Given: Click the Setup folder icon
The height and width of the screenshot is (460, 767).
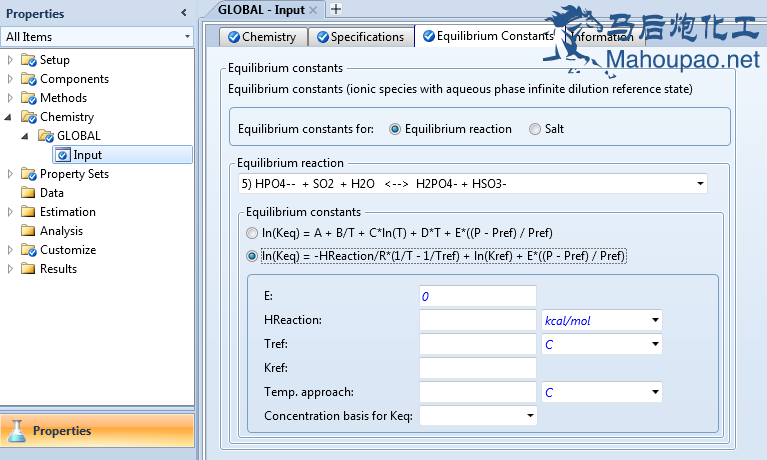Looking at the screenshot, I should pos(28,60).
